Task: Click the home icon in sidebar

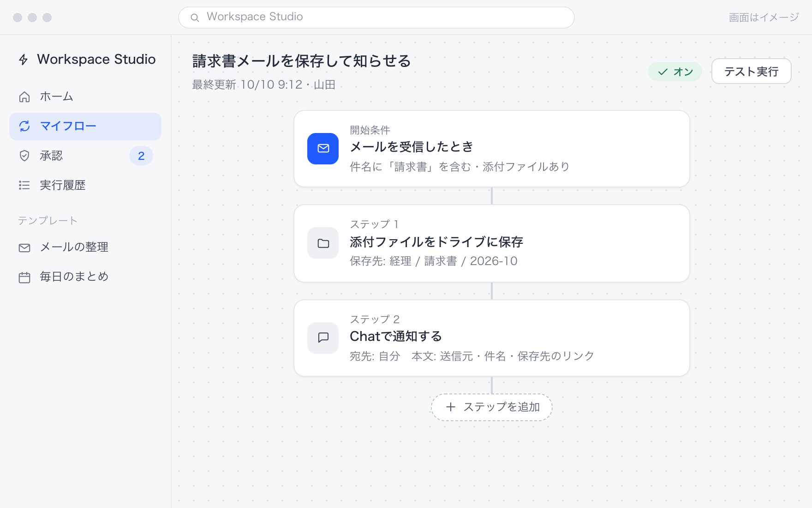Action: coord(24,97)
